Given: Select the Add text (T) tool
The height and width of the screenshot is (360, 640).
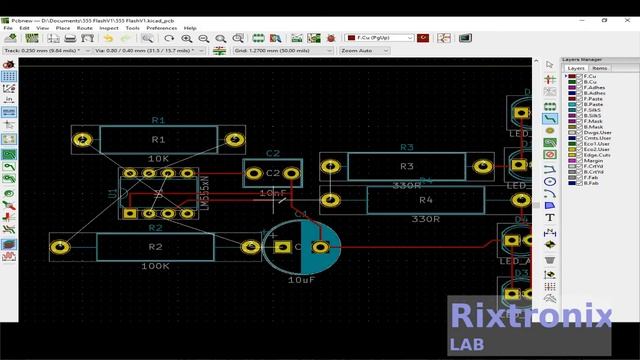Looking at the screenshot, I should click(x=550, y=218).
